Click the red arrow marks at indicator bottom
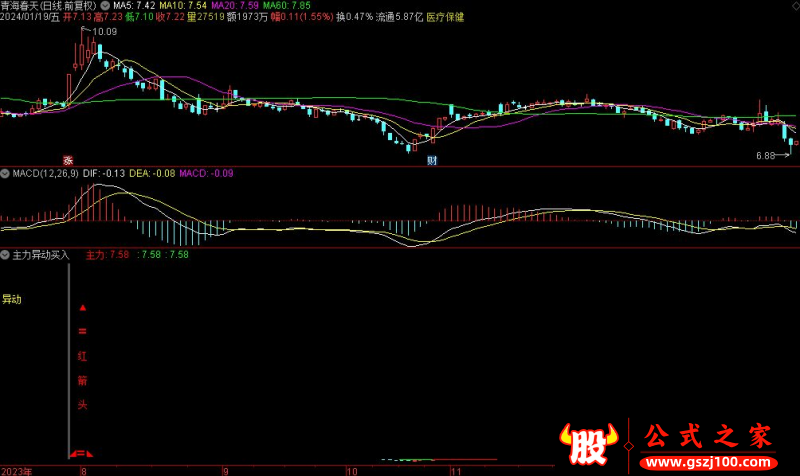The width and height of the screenshot is (800, 476). [81, 453]
